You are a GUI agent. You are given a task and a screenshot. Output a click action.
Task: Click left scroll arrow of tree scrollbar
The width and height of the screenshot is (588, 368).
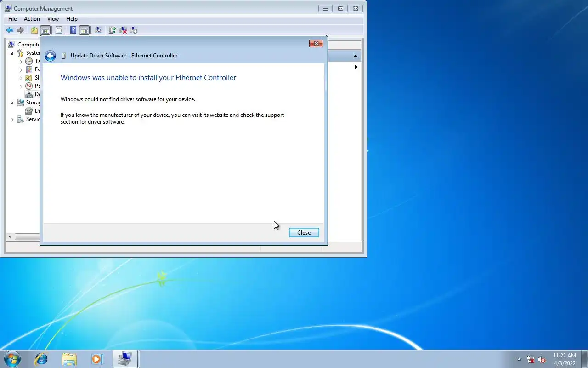pos(11,237)
